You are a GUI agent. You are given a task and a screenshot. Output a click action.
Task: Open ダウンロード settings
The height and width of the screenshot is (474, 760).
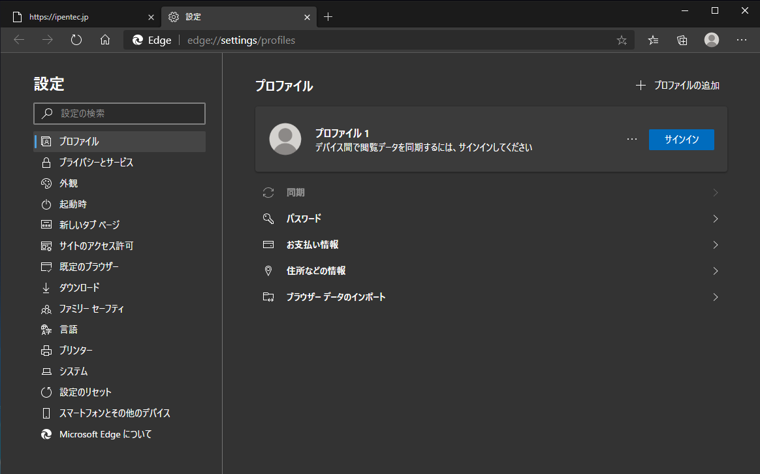pos(119,287)
